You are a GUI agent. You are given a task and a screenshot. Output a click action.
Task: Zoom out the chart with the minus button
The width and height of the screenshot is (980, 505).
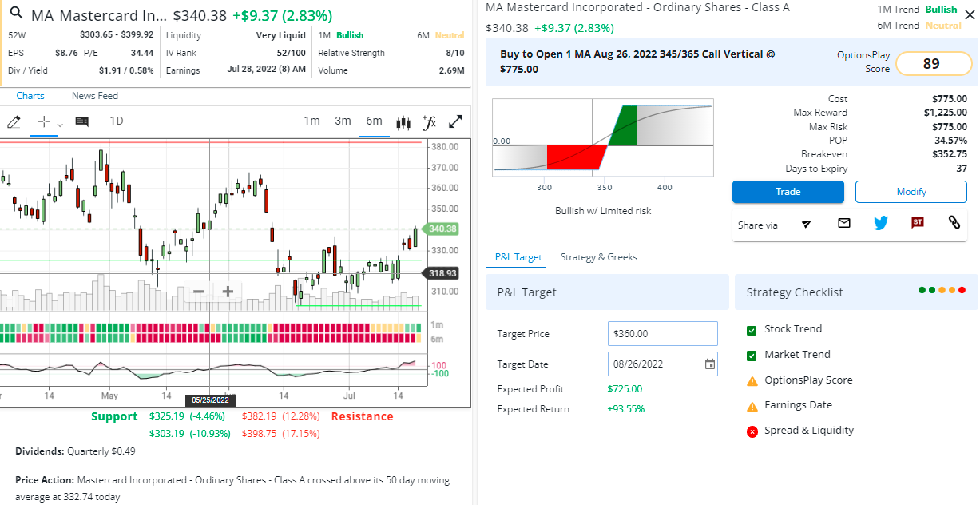coord(199,292)
